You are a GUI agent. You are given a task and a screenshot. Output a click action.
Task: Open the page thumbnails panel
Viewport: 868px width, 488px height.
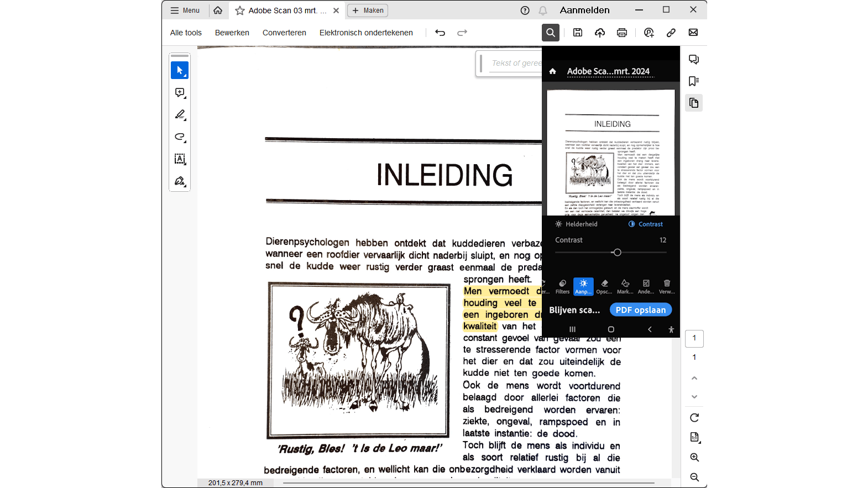694,103
